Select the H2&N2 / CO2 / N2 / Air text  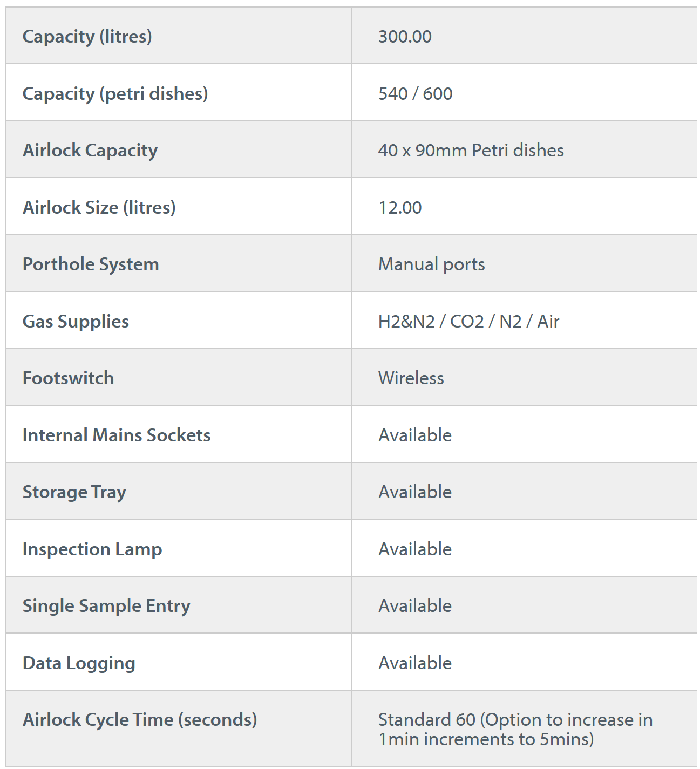[468, 322]
